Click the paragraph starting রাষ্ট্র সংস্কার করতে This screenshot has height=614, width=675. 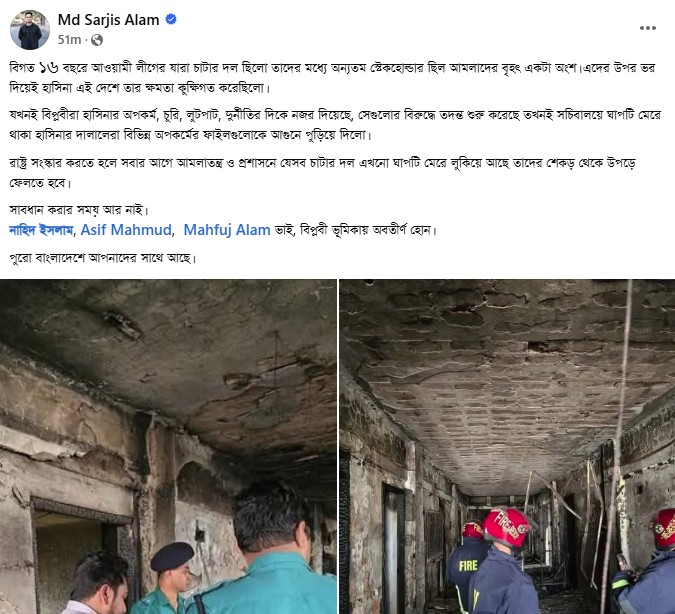(x=322, y=173)
